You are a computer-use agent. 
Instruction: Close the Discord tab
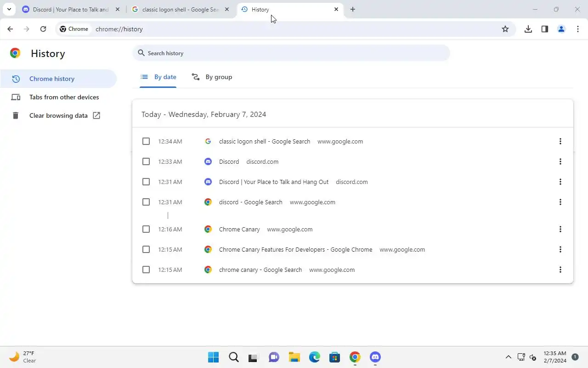point(118,9)
